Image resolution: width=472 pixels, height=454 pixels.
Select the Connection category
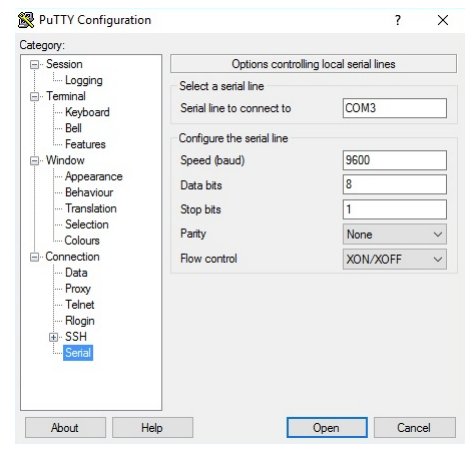(72, 256)
